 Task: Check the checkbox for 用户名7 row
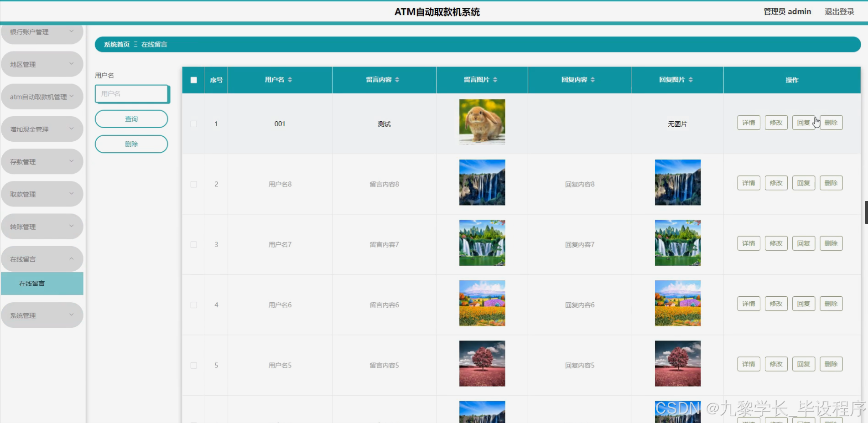tap(194, 245)
